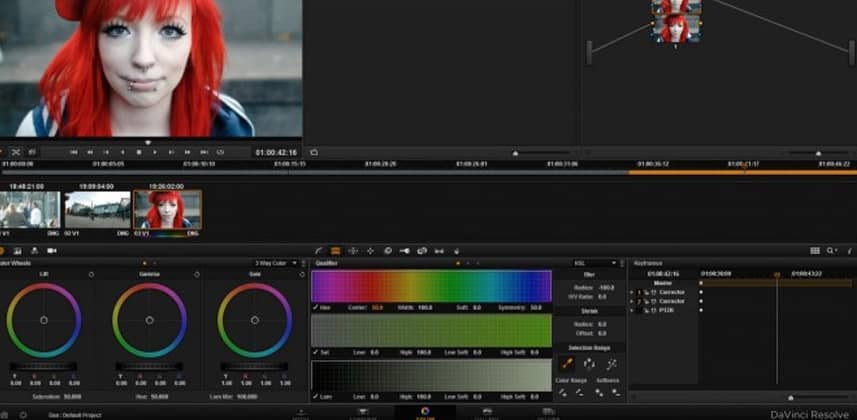Switch to the Deliver page tab
857x420 pixels.
(x=548, y=413)
